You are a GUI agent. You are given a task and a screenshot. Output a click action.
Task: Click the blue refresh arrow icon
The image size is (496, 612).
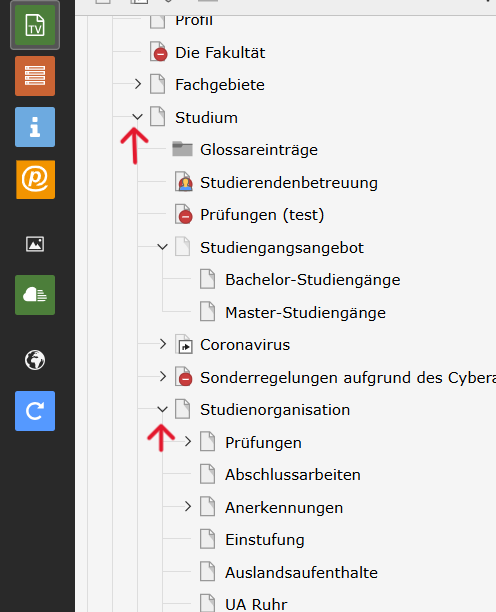coord(35,411)
